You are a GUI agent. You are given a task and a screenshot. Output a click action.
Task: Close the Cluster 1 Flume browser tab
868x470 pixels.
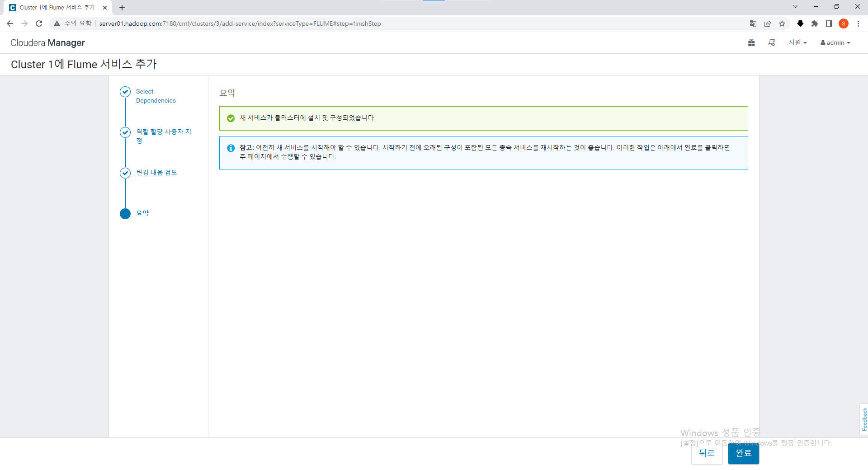(105, 8)
